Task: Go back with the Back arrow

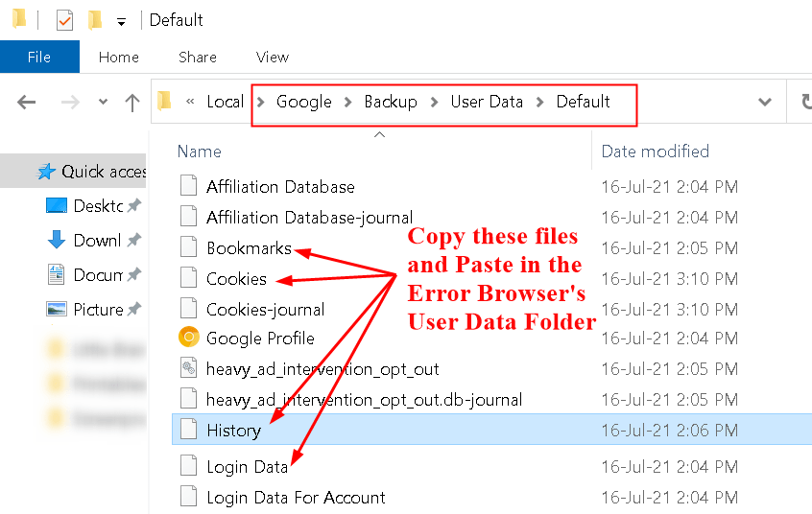Action: [27, 103]
